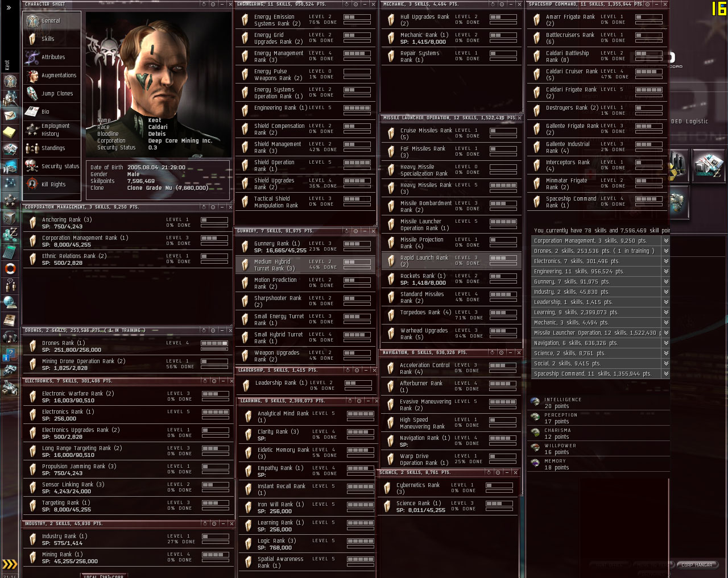Open the globe map sidebar icon
The width and height of the screenshot is (728, 578).
[10, 302]
